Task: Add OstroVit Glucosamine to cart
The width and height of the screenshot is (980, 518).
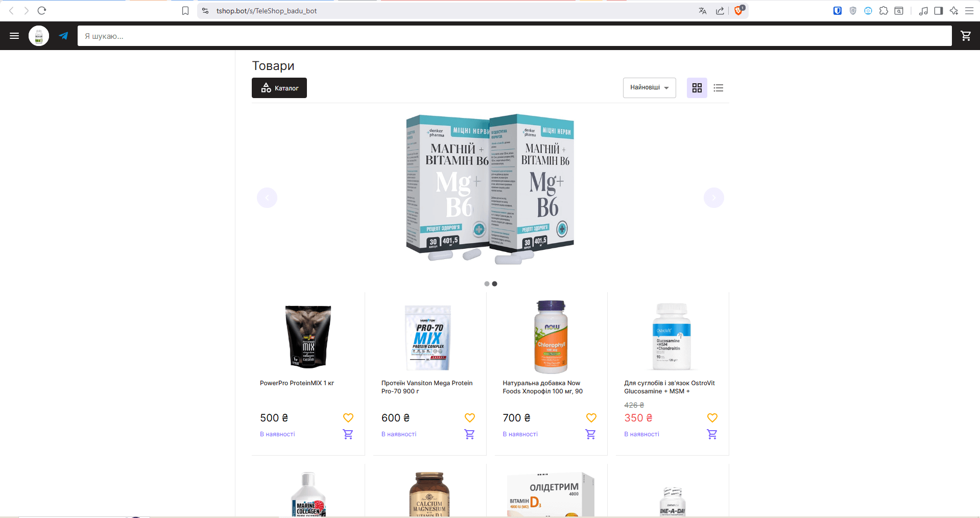Action: (712, 434)
